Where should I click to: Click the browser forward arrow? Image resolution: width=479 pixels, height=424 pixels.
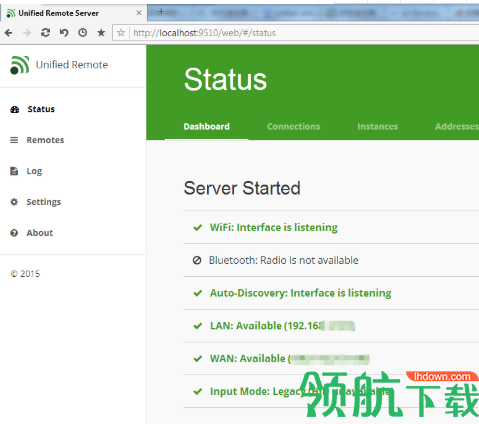click(27, 33)
